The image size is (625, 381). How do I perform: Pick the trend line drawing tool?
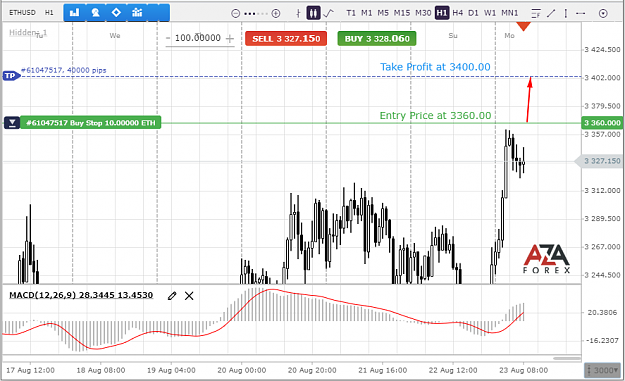point(551,14)
